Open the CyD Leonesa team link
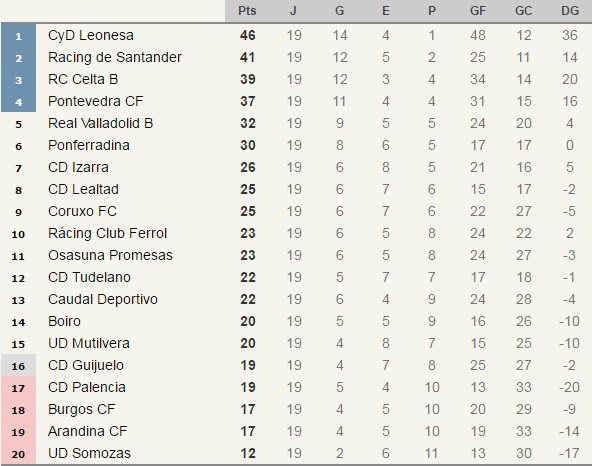This screenshot has width=592, height=466. (x=91, y=35)
